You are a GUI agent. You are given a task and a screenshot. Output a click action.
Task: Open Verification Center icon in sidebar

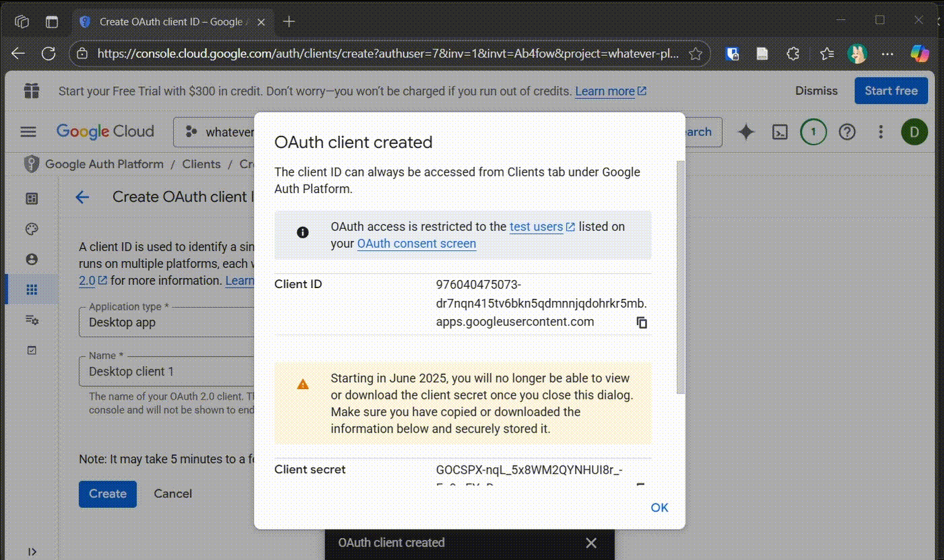pos(32,350)
